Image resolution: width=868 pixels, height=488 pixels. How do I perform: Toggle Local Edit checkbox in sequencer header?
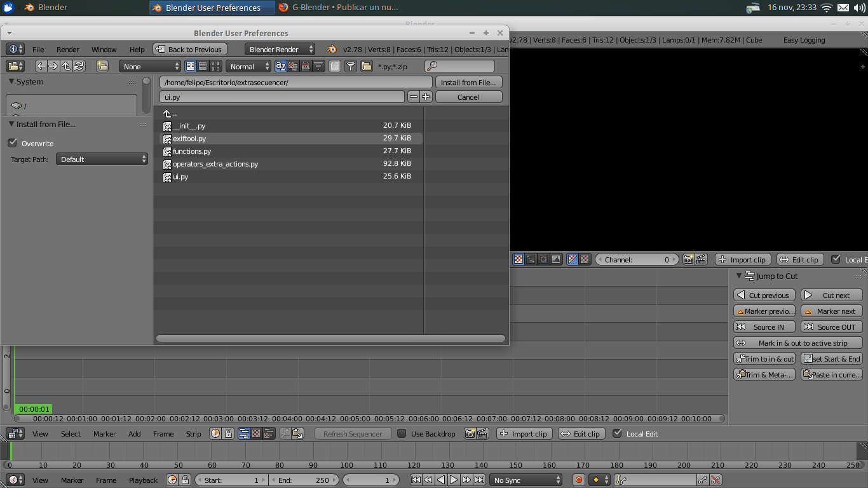pyautogui.click(x=617, y=433)
